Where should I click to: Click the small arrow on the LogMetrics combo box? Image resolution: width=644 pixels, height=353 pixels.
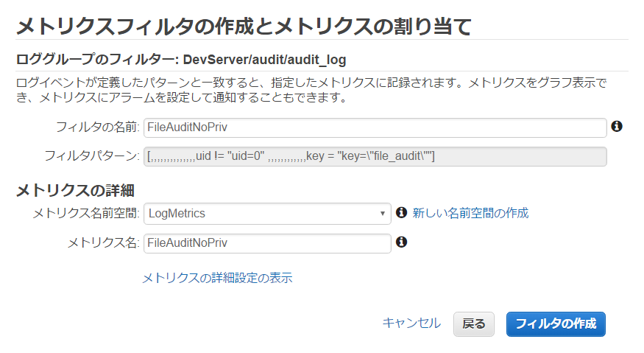click(x=383, y=214)
